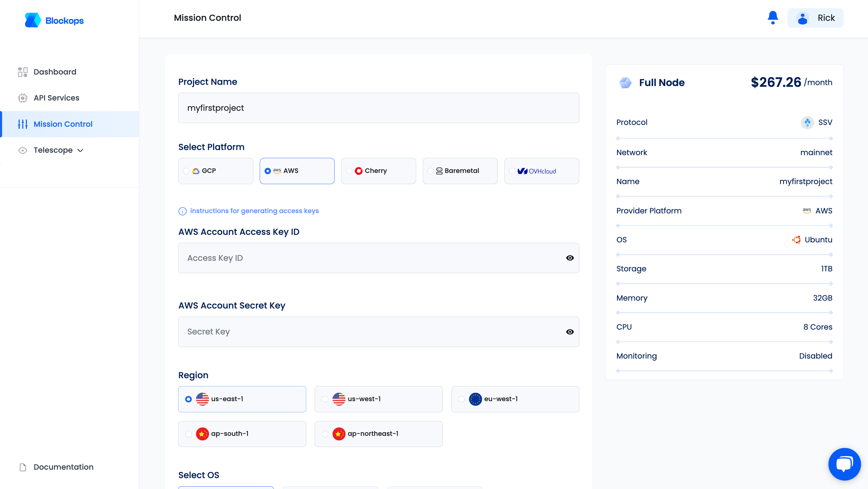Select the AWS platform radio button
This screenshot has width=868, height=489.
(268, 171)
